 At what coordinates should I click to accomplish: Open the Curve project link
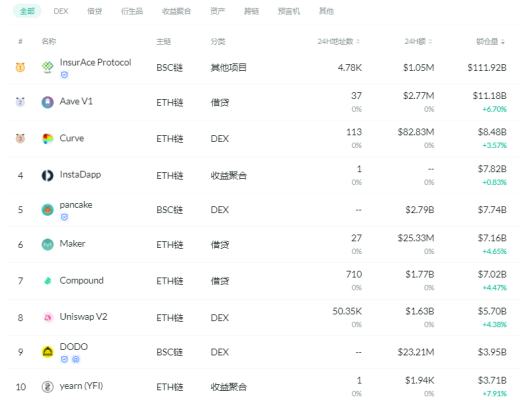point(72,138)
